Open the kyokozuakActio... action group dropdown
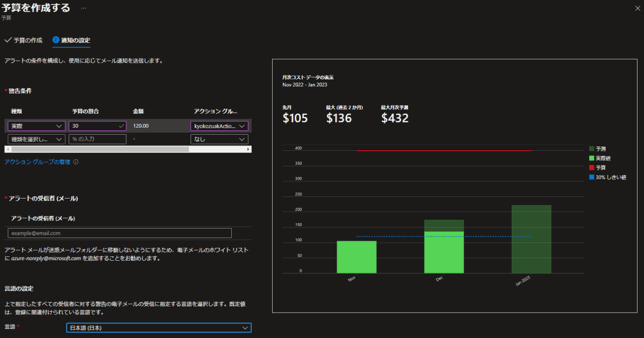Screen dimensions: 644x338 click(219, 126)
